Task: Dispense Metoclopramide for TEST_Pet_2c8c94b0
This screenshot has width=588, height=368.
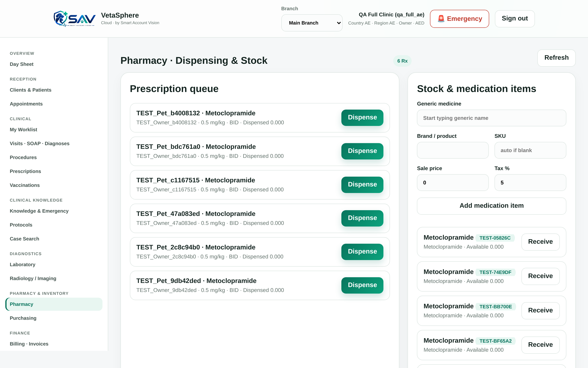Action: [362, 252]
